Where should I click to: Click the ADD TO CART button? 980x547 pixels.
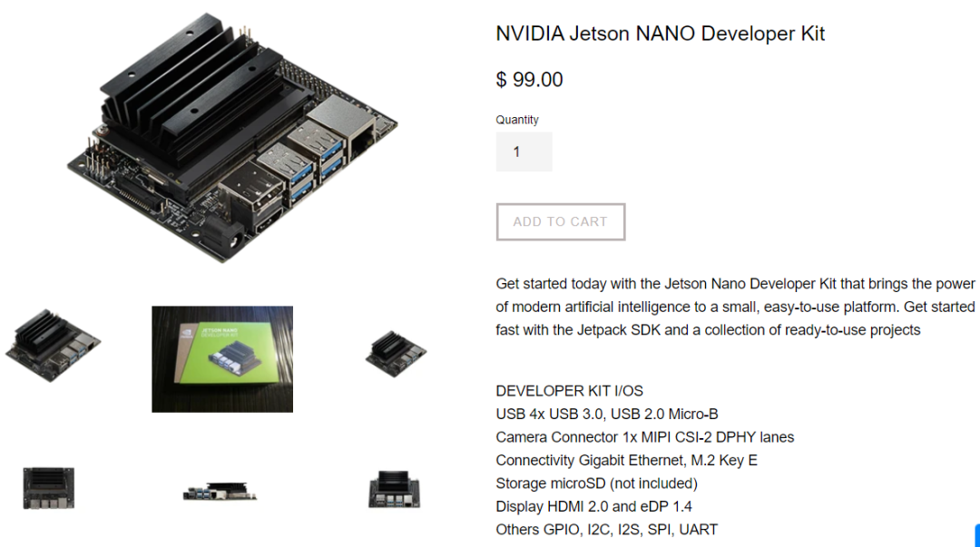click(561, 221)
